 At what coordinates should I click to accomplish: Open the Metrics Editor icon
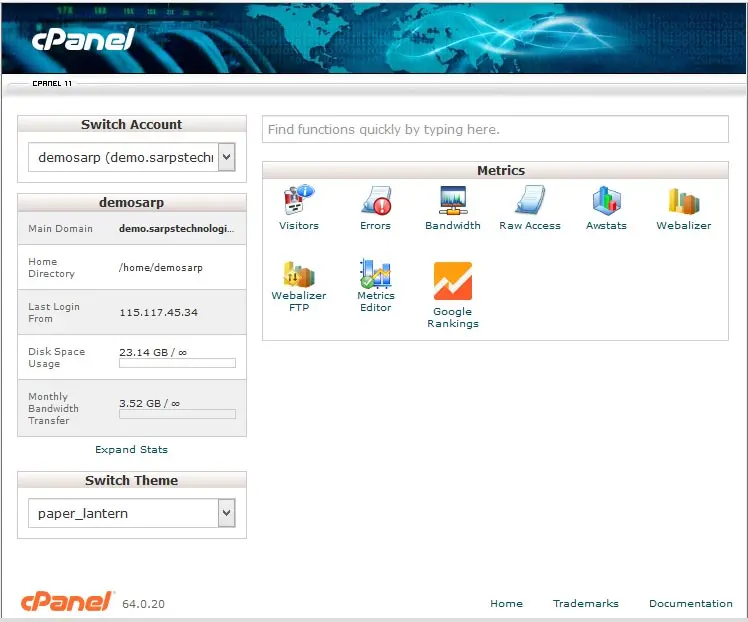point(376,273)
